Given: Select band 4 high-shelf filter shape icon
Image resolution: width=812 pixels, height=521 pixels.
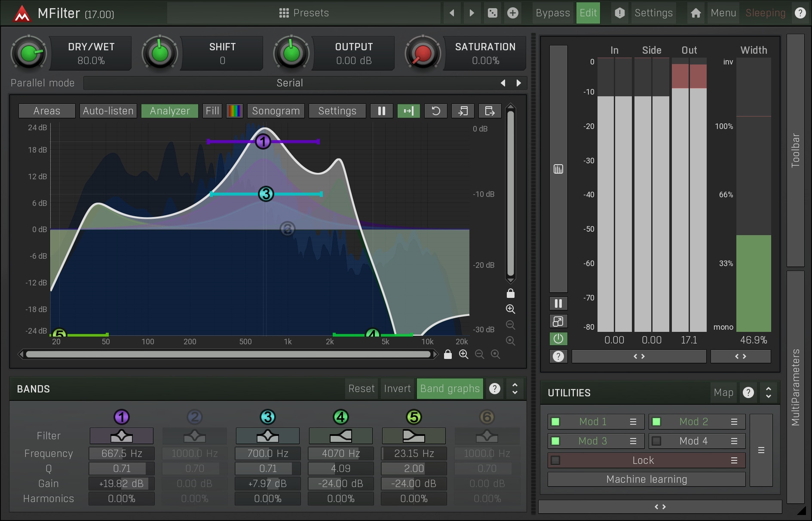Looking at the screenshot, I should 340,436.
